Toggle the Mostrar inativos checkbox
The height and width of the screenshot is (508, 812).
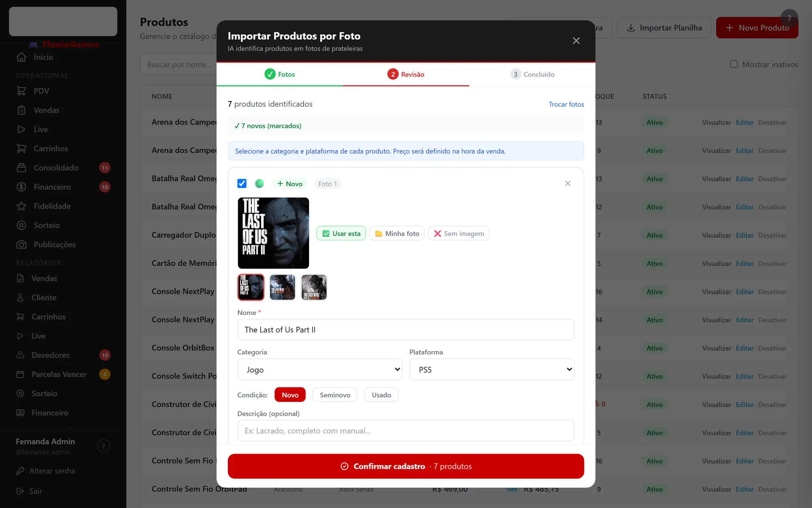[x=734, y=64]
